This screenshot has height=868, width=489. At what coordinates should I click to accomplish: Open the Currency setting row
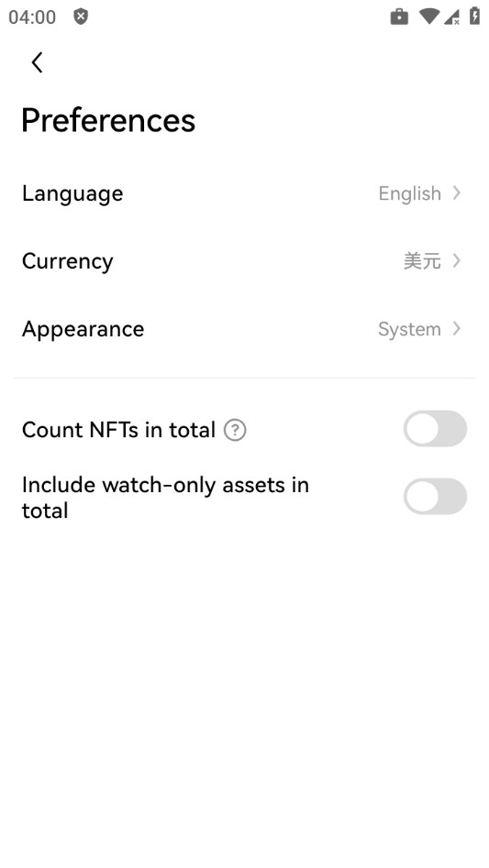pyautogui.click(x=244, y=260)
